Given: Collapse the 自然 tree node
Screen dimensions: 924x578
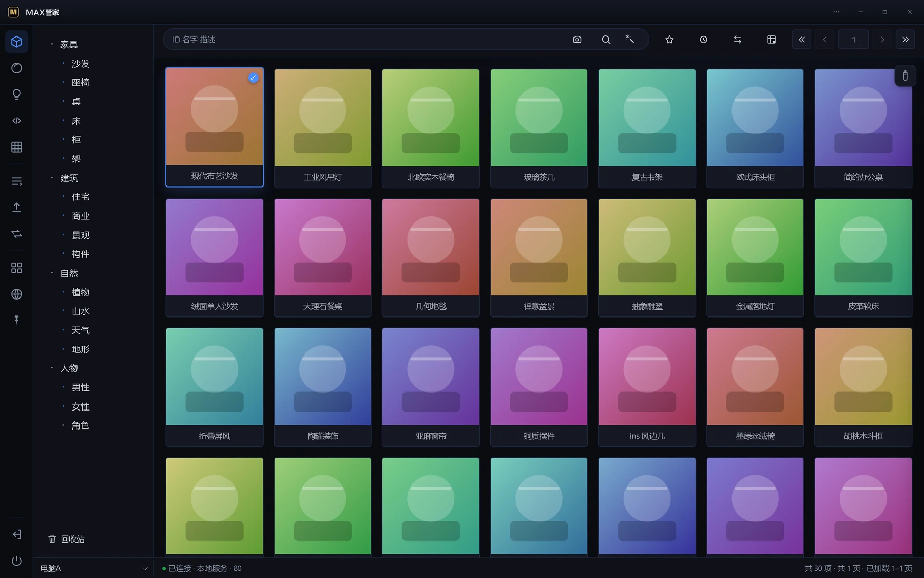Looking at the screenshot, I should click(52, 273).
